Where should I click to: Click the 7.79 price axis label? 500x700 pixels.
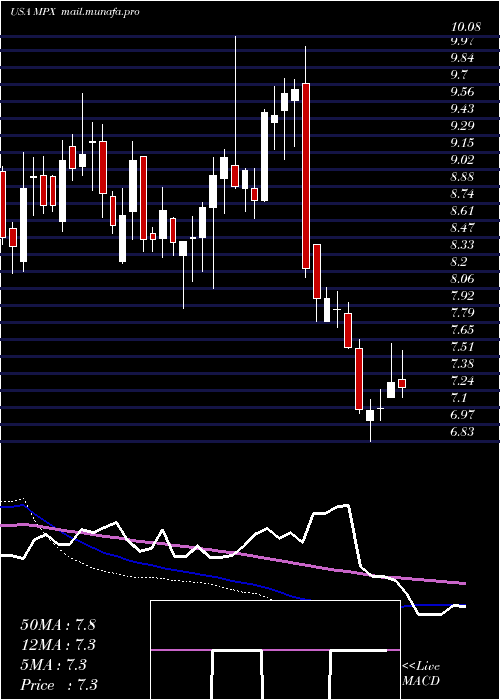pyautogui.click(x=462, y=312)
